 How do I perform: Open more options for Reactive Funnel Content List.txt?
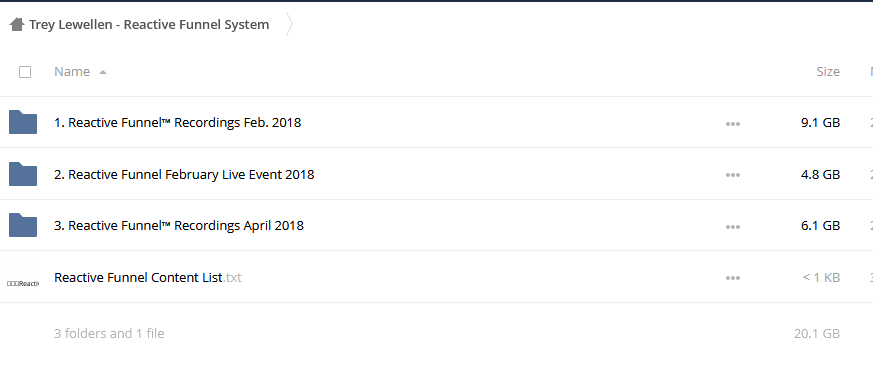(x=733, y=278)
